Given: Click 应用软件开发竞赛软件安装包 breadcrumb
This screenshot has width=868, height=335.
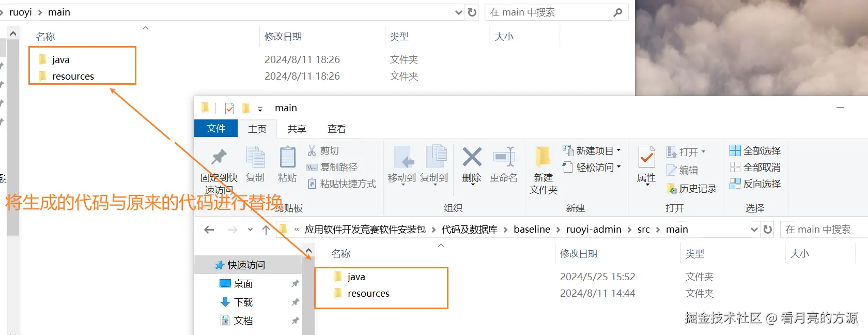Looking at the screenshot, I should pyautogui.click(x=365, y=229).
